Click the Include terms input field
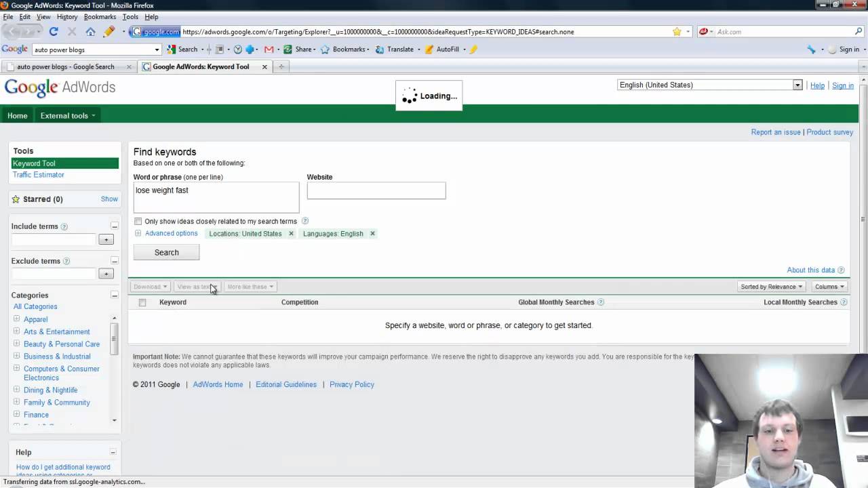 tap(54, 239)
